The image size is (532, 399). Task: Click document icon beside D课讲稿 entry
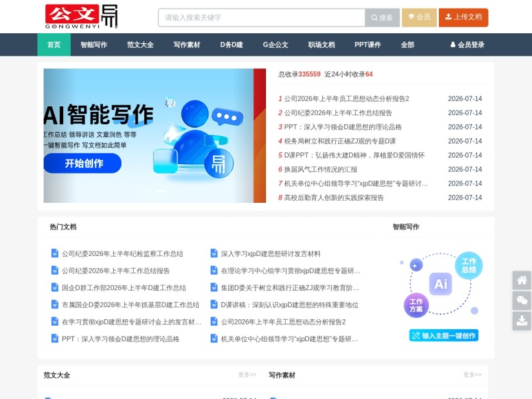point(214,305)
